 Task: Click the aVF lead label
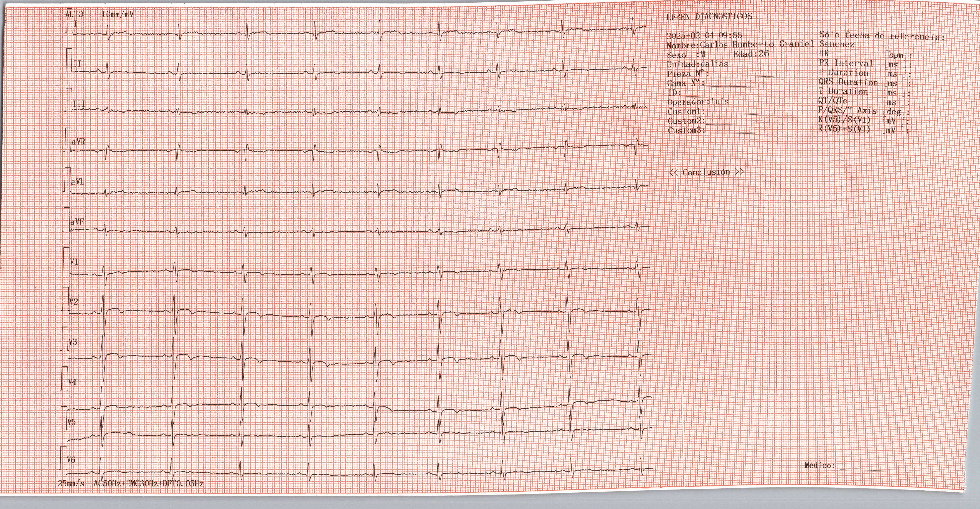(x=77, y=222)
